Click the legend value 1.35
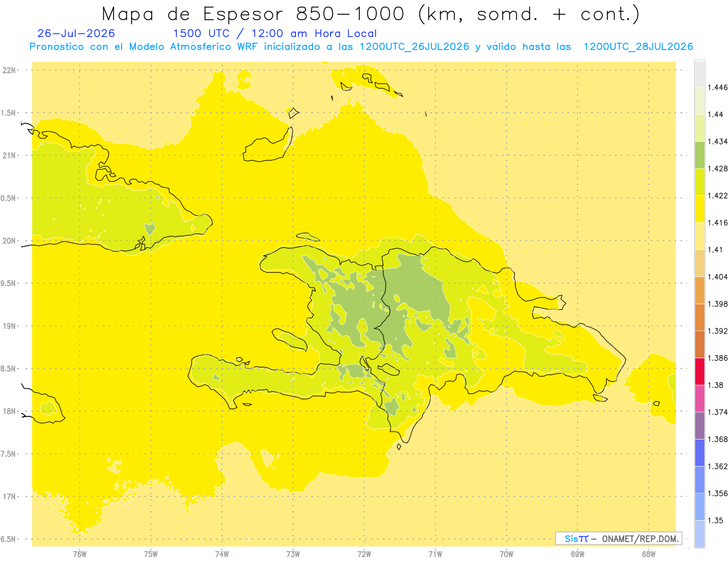The width and height of the screenshot is (728, 562). tap(716, 520)
